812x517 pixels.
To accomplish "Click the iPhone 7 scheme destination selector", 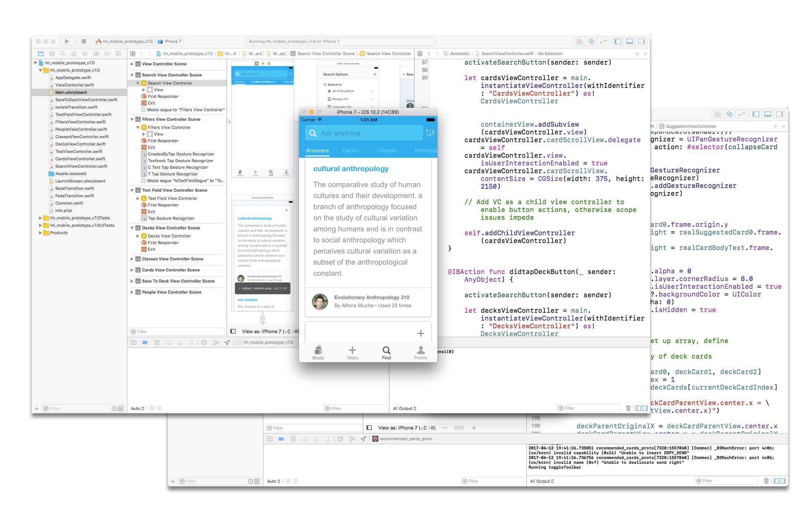I will click(170, 41).
